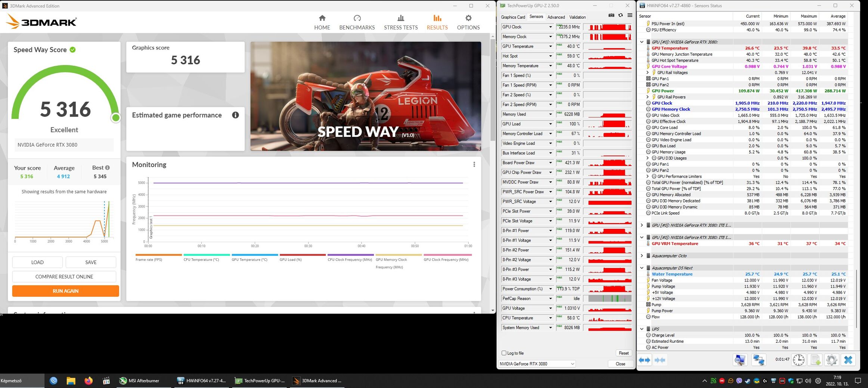Viewport: 868px width, 388px height.
Task: Open the OPTIONS gear in 3DMark
Action: pyautogui.click(x=468, y=22)
